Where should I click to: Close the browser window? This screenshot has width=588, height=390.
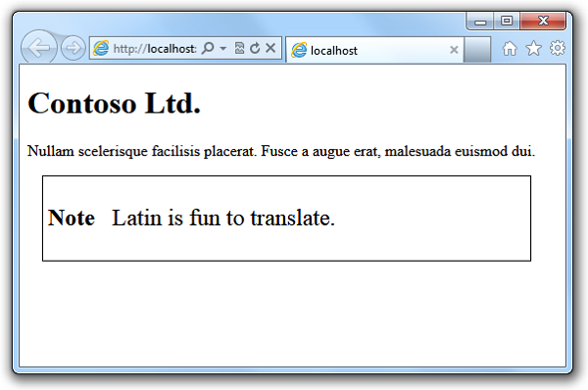pos(543,21)
